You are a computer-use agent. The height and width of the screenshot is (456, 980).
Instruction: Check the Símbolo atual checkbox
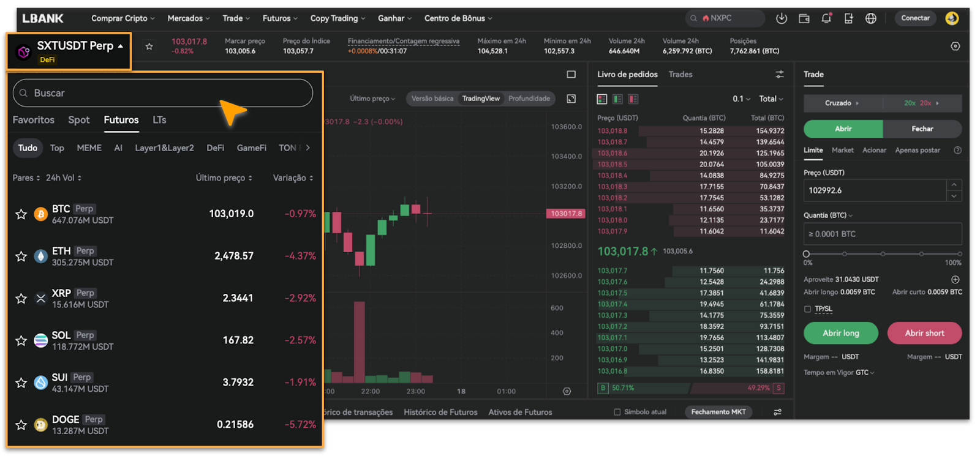617,412
